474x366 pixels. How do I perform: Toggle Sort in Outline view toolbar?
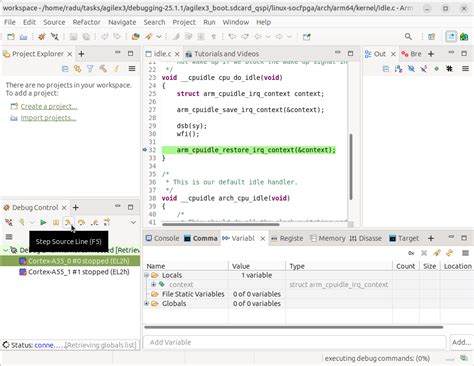pyautogui.click(x=398, y=69)
